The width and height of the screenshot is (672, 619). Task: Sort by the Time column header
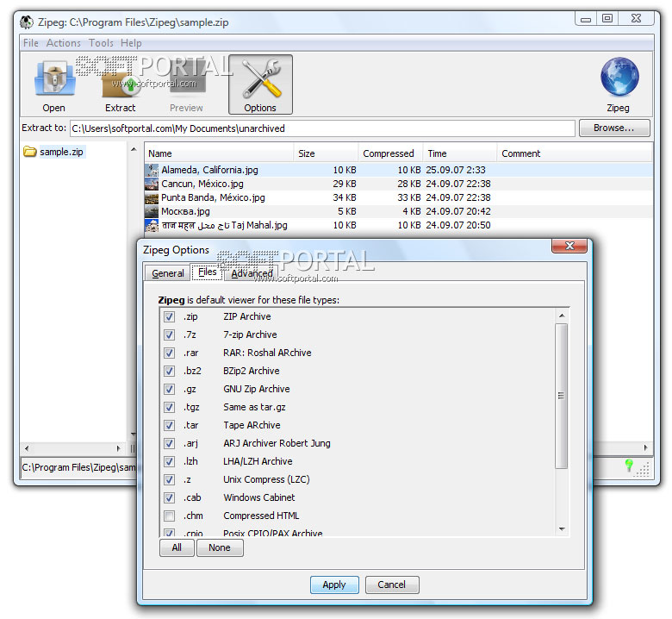coord(460,153)
